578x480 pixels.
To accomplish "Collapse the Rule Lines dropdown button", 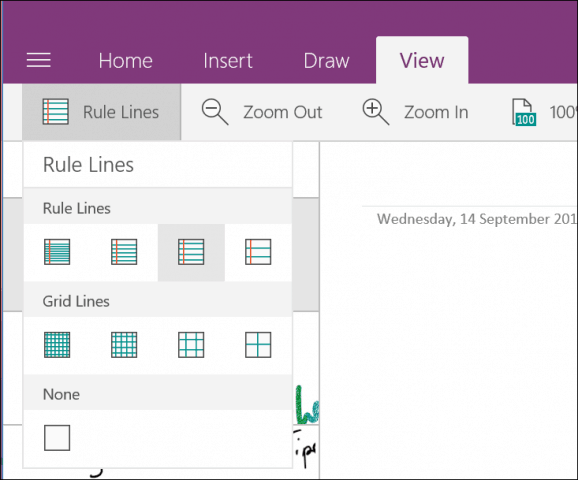I will point(101,112).
